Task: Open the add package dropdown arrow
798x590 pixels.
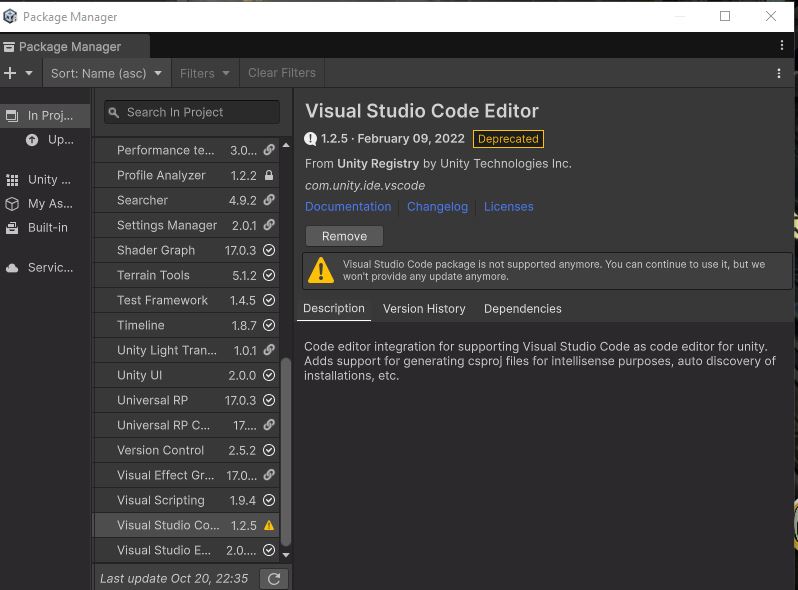Action: pos(29,73)
